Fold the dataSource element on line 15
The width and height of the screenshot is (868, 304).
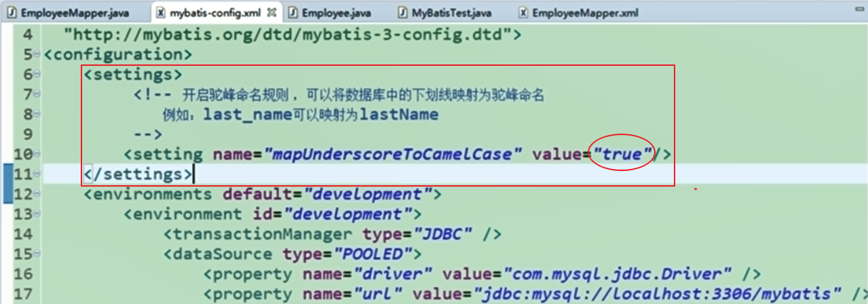(37, 254)
